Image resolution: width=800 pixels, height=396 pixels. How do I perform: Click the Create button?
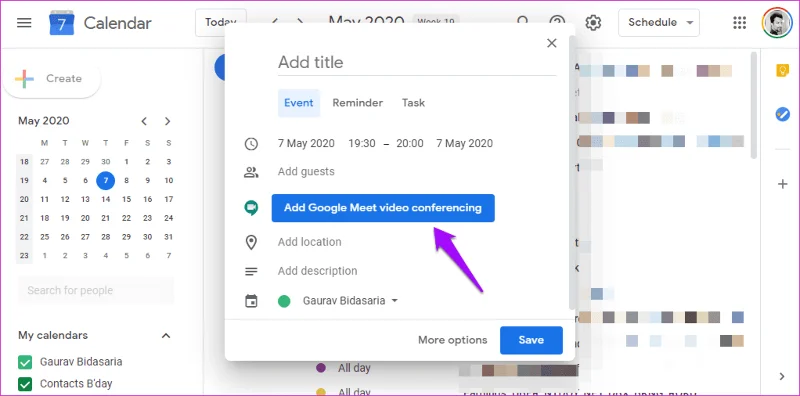point(52,79)
